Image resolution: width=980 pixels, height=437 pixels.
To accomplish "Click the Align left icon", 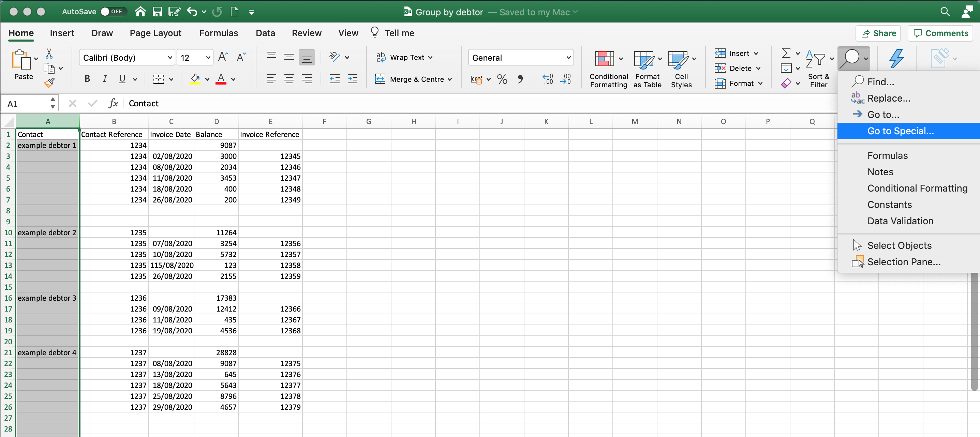I will coord(271,79).
